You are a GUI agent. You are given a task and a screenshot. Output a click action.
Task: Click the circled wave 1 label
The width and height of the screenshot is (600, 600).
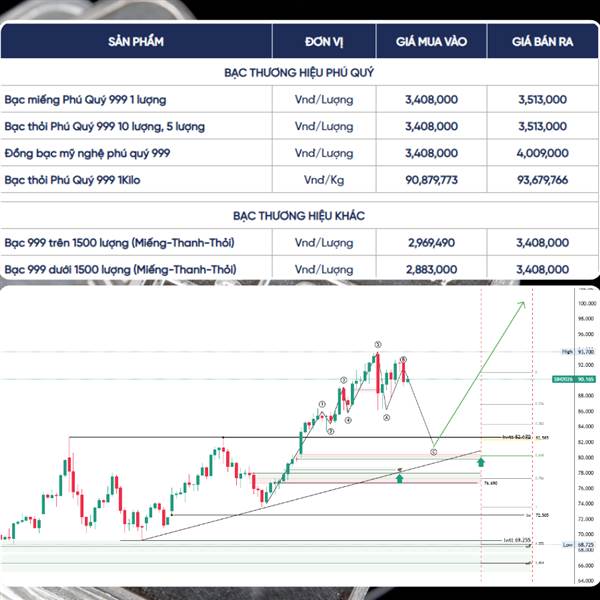322,404
